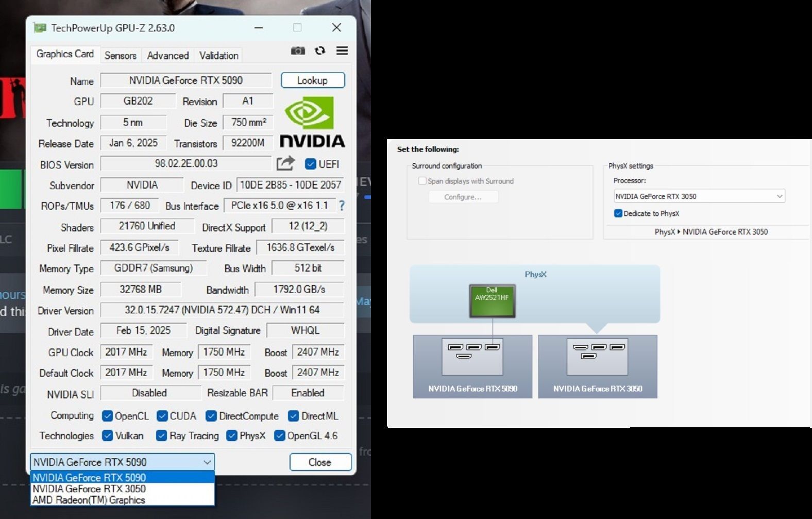Minimize the GPU-Z window
812x519 pixels.
point(259,28)
